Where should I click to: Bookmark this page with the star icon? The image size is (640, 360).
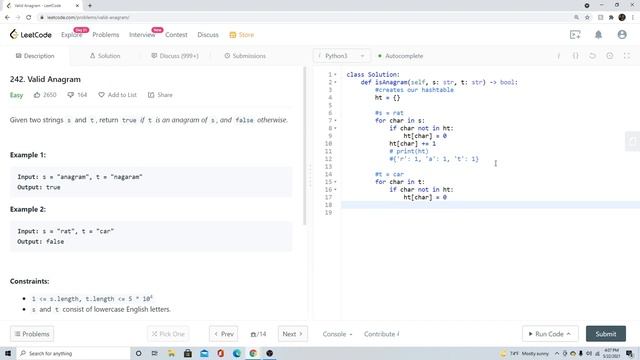587,17
